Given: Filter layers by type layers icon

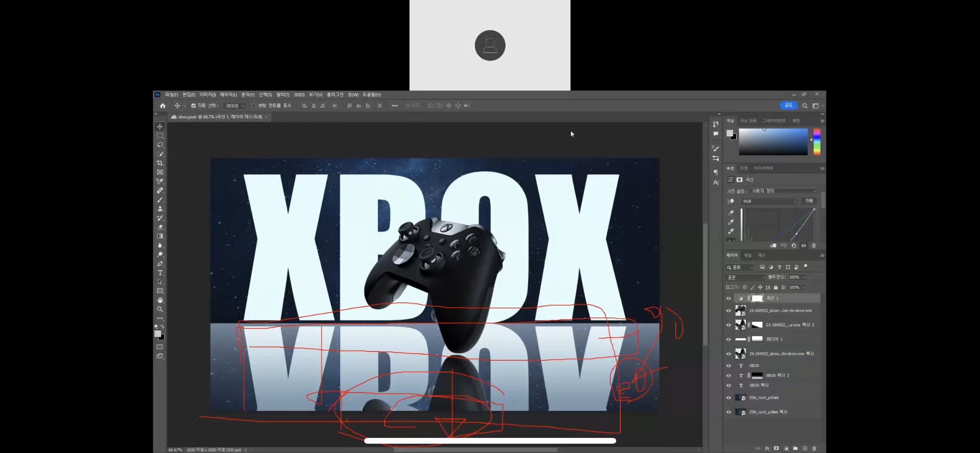Looking at the screenshot, I should pos(780,267).
